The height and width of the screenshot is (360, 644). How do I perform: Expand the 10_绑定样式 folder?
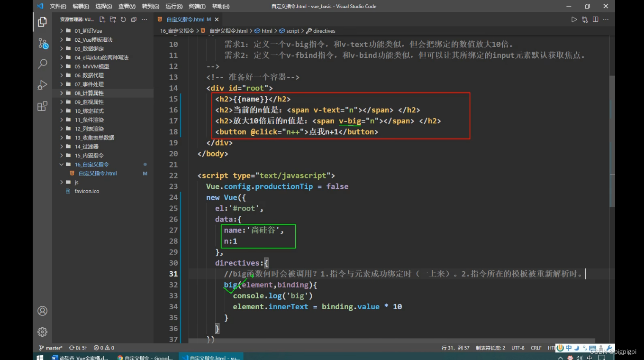point(103,111)
